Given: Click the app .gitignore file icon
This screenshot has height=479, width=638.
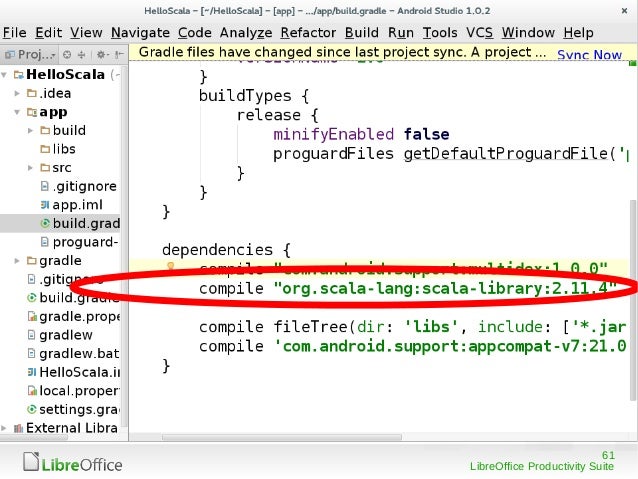Looking at the screenshot, I should [x=45, y=186].
